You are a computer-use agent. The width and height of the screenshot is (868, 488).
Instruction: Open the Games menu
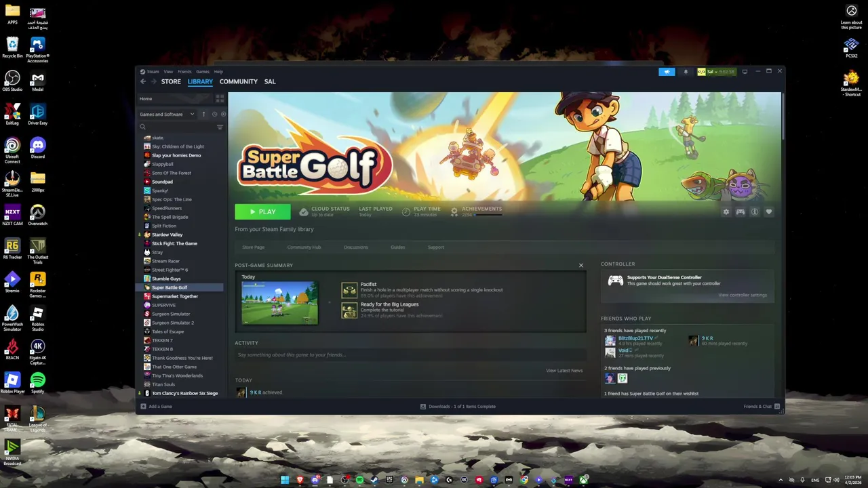pos(203,71)
